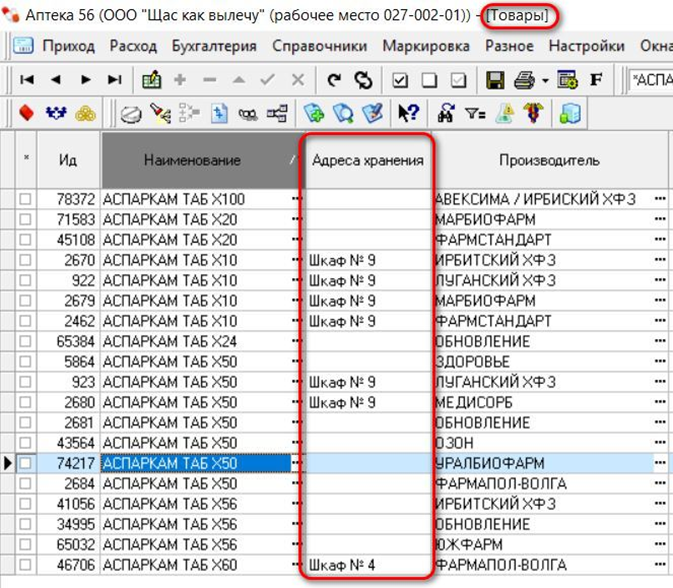Mark the checkbox for row 41056
The width and height of the screenshot is (673, 588).
25,504
